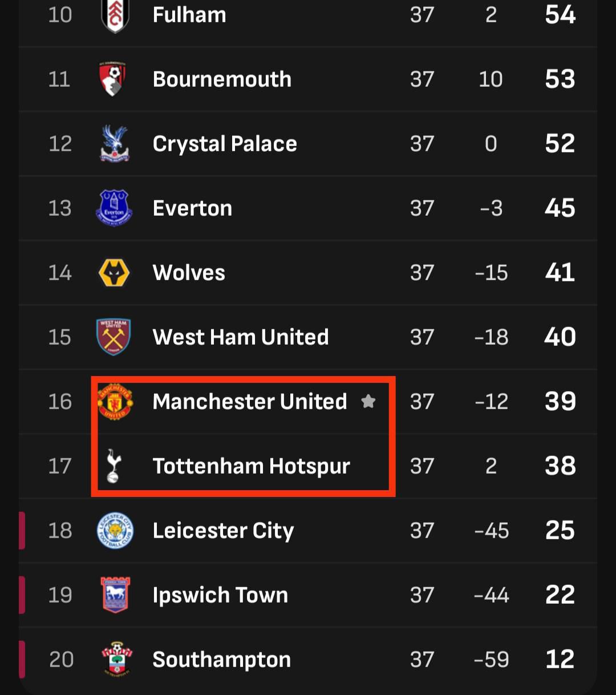Select the Manchester United crest
This screenshot has width=616, height=695.
point(115,402)
